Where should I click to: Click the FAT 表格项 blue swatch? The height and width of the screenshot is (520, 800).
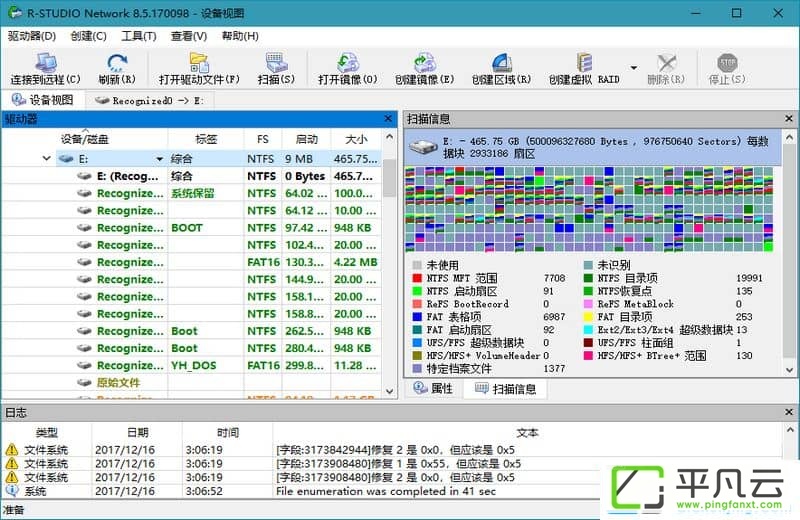point(417,317)
